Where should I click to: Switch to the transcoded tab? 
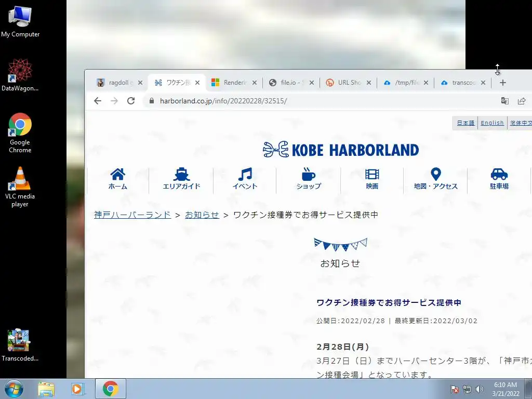point(463,83)
